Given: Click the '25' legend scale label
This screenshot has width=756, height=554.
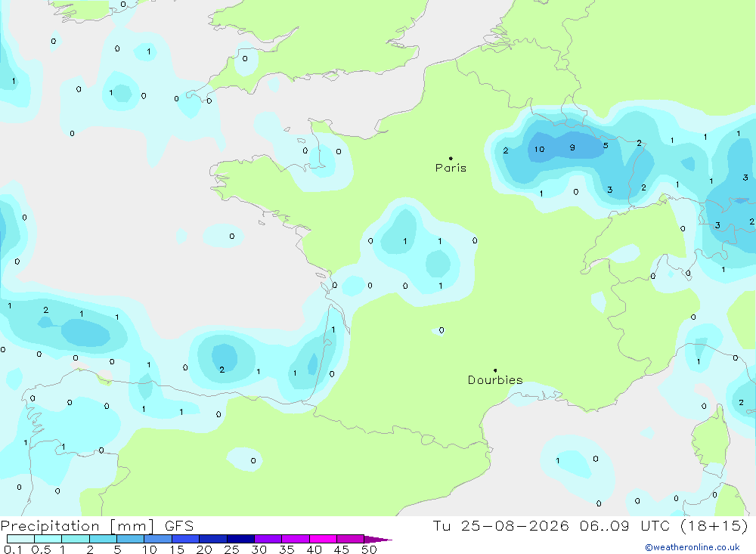Looking at the screenshot, I should (x=231, y=549).
